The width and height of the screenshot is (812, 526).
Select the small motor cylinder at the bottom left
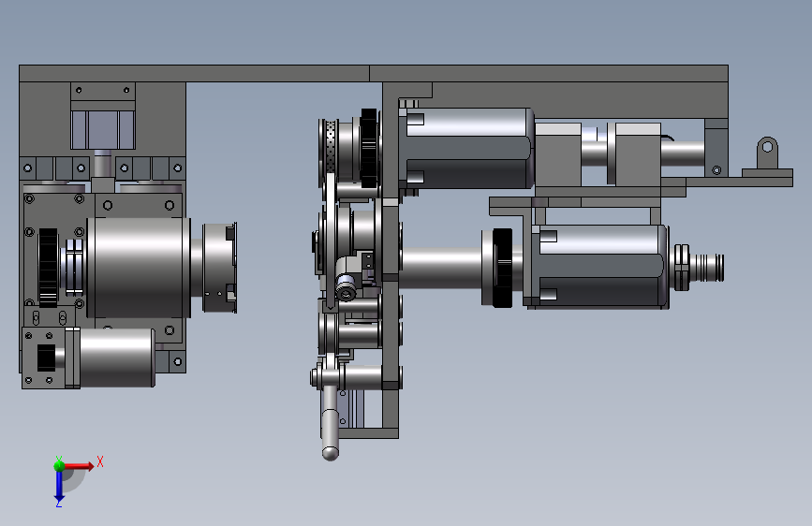tap(116, 358)
